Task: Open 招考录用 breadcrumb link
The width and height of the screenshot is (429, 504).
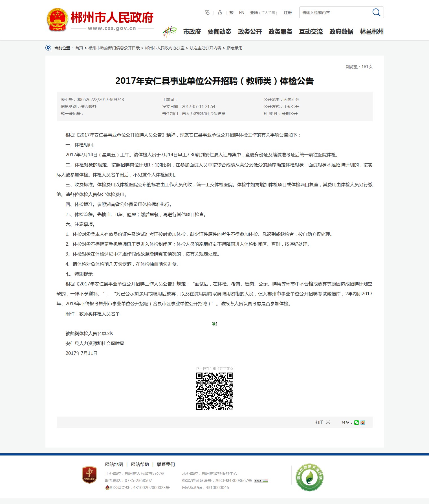Action: pyautogui.click(x=234, y=48)
